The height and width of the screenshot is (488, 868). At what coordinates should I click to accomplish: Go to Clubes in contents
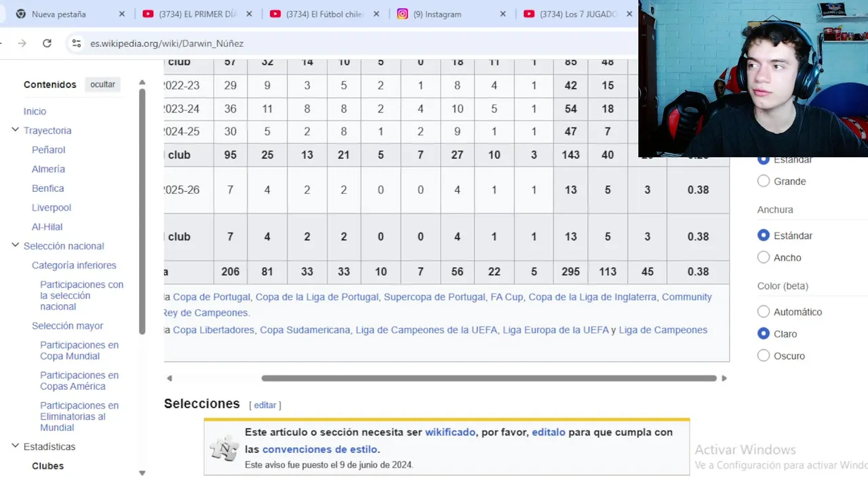point(47,466)
